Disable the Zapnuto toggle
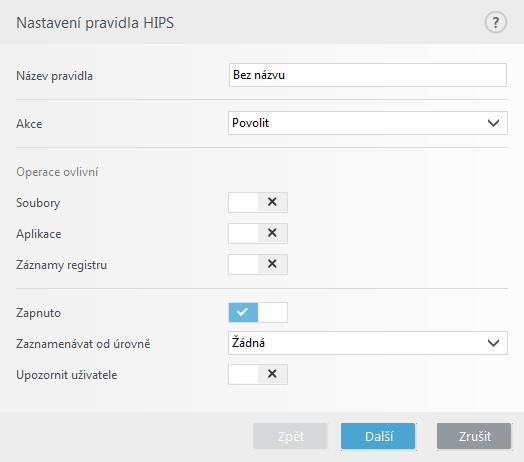524x462 pixels. point(258,313)
